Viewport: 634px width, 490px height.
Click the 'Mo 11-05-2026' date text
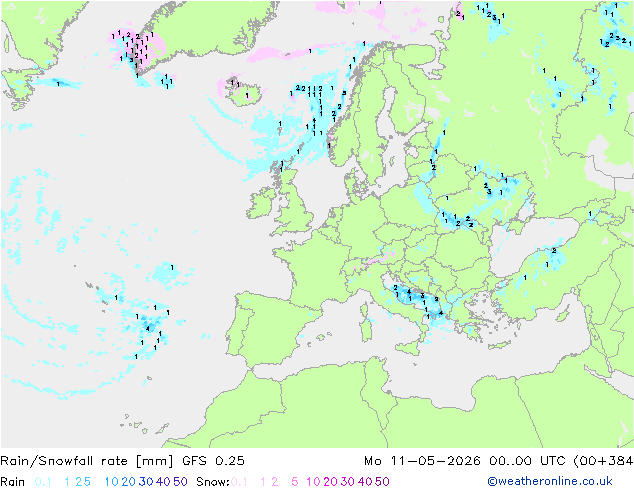click(422, 461)
